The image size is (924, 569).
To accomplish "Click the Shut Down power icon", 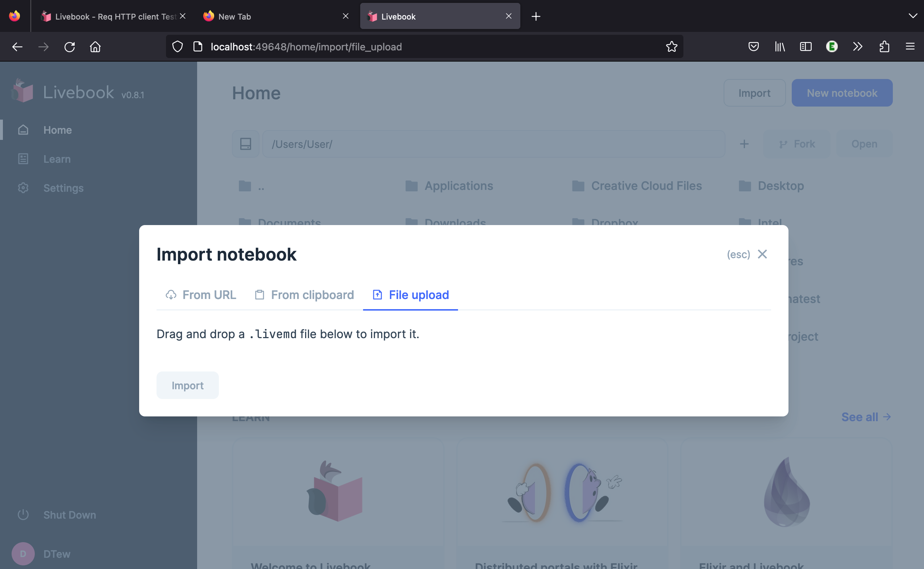I will pyautogui.click(x=23, y=514).
